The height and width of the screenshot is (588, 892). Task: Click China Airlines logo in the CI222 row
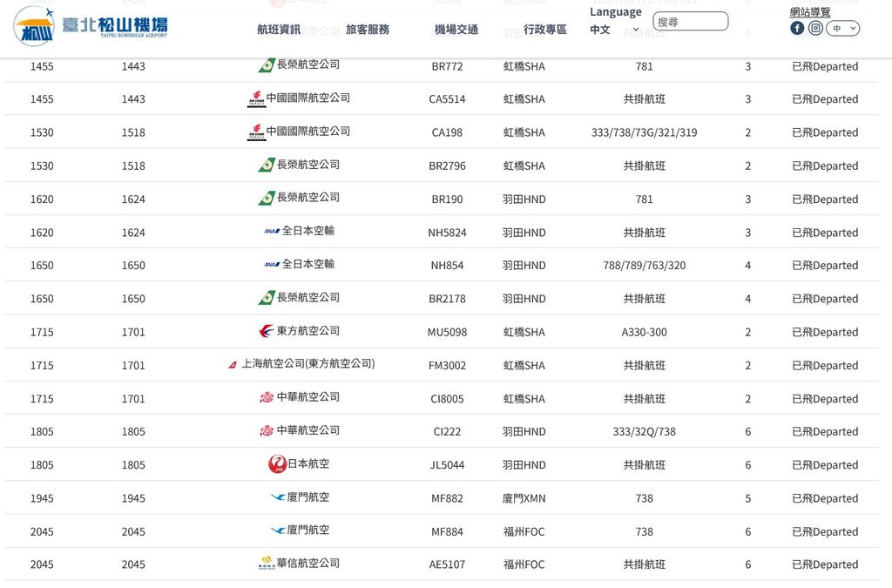[x=267, y=431]
